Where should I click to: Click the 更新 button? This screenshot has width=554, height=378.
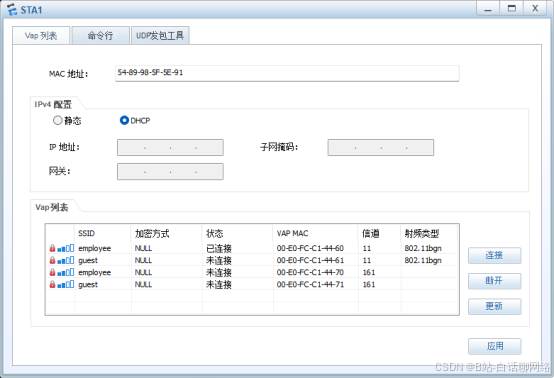click(494, 306)
